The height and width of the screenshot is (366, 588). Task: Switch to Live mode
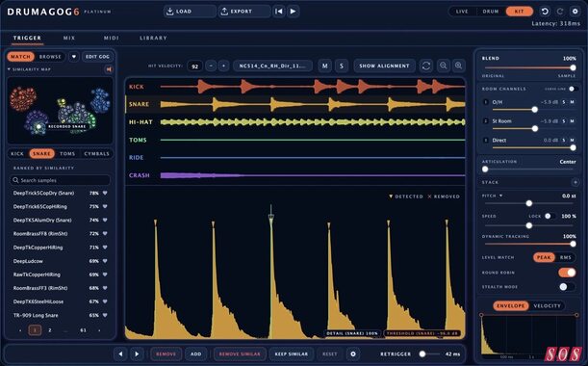(462, 12)
